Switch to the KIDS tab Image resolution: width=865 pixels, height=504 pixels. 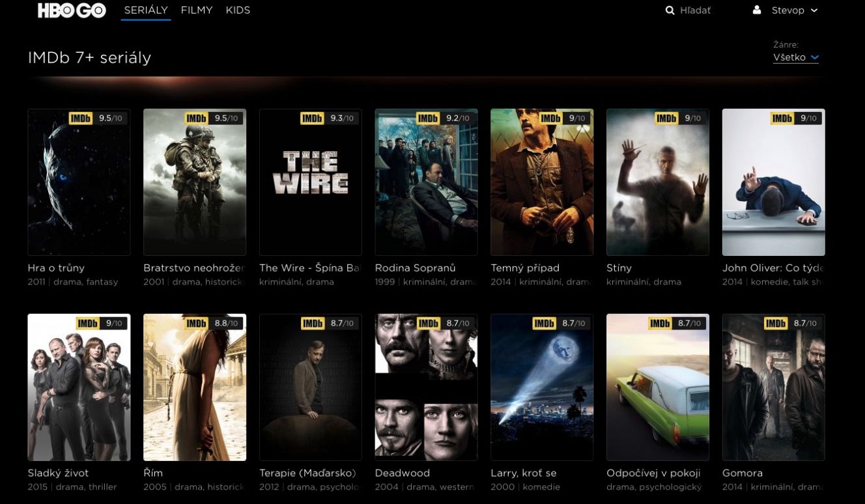[238, 10]
